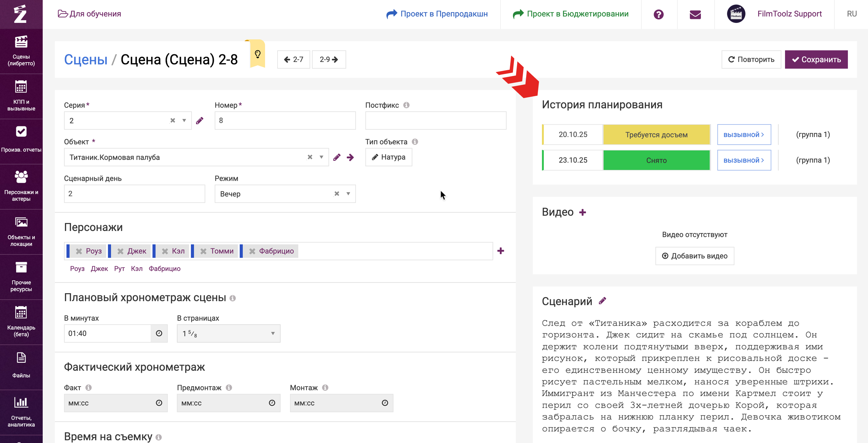The width and height of the screenshot is (868, 443).
Task: Expand the Объект dropdown arrow
Action: 321,157
